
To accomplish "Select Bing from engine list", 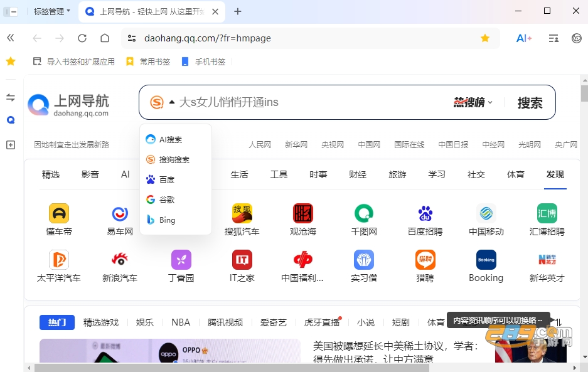I will 176,220.
